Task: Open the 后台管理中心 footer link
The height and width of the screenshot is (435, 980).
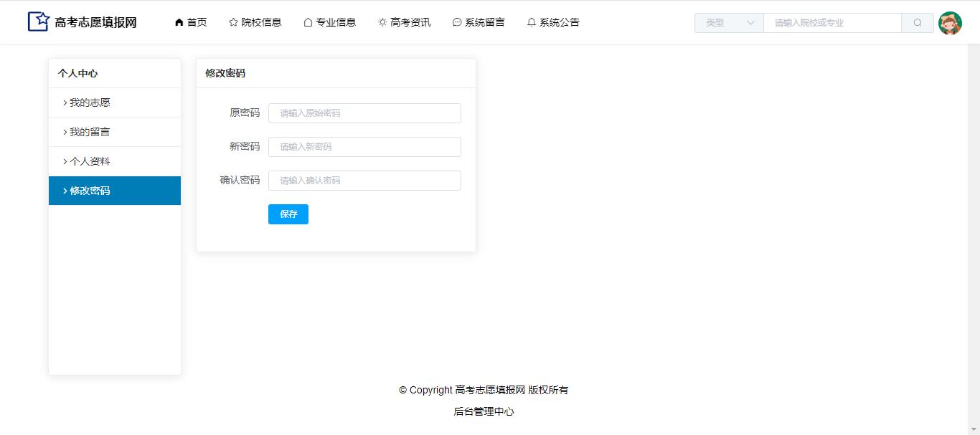Action: pos(484,411)
